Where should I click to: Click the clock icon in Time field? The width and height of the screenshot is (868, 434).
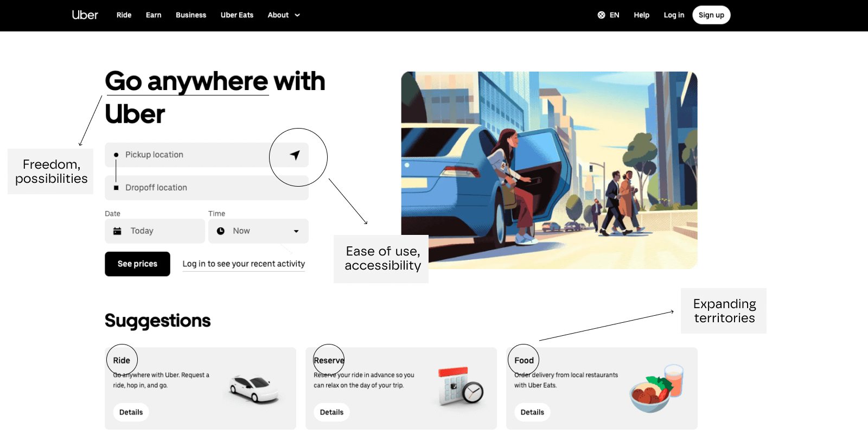point(221,231)
